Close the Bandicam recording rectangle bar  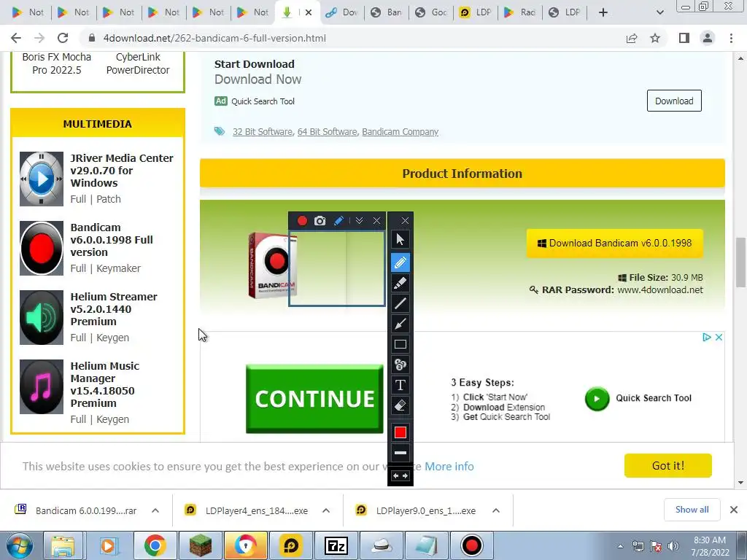[377, 220]
